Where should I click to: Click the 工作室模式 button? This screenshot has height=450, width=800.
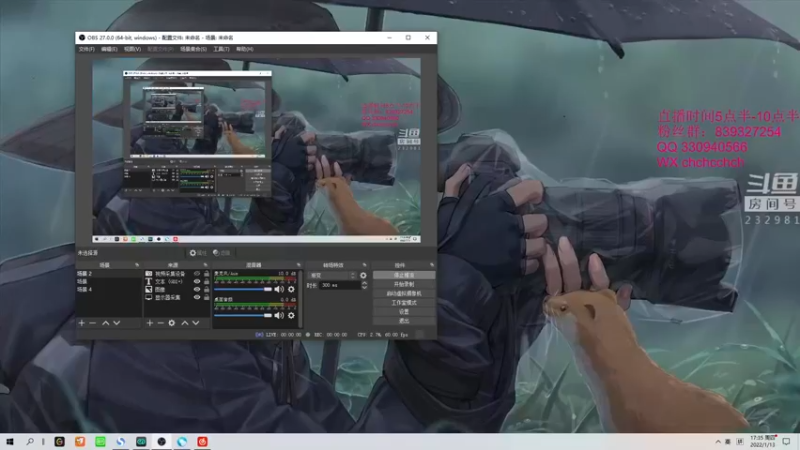[404, 303]
